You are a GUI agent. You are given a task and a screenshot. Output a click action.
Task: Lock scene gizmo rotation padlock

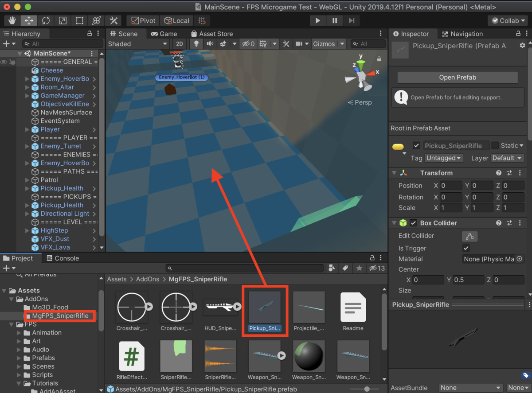click(x=379, y=58)
